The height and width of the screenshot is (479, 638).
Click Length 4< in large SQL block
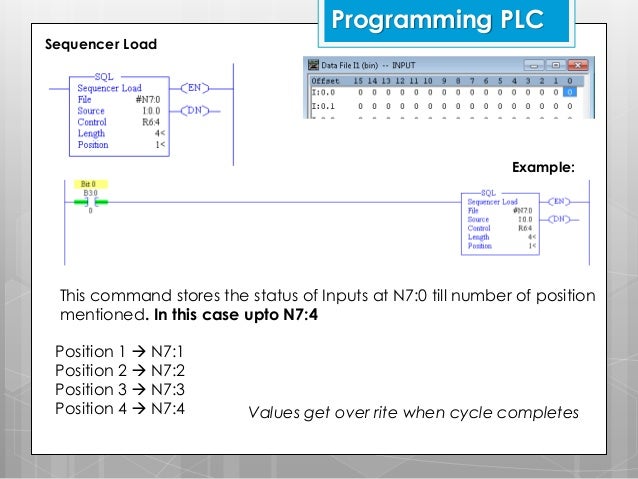tap(121, 133)
